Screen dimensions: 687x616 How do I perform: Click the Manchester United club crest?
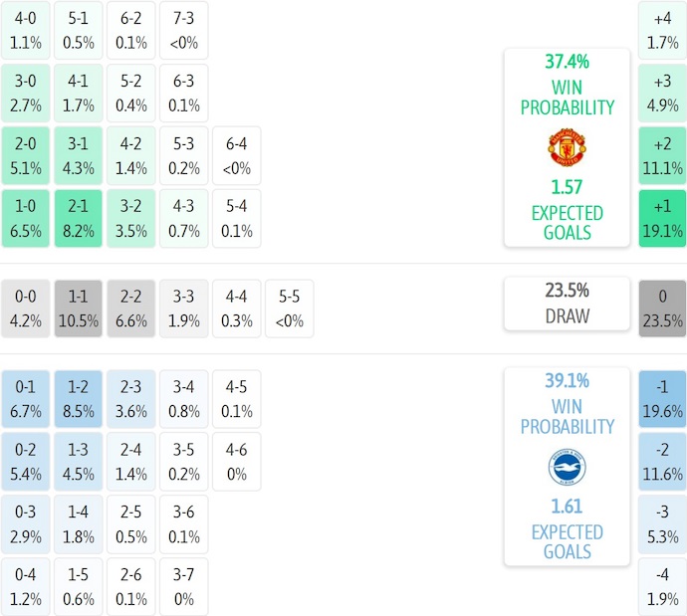click(567, 148)
